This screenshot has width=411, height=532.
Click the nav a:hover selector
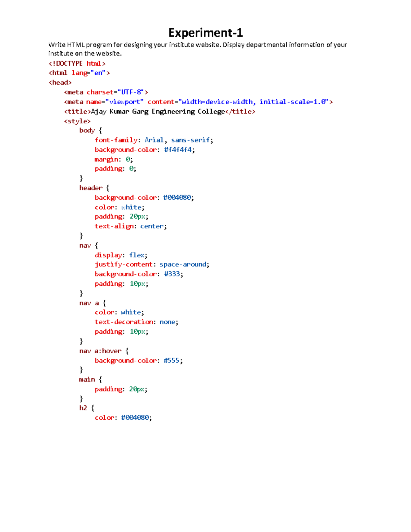[x=104, y=351]
